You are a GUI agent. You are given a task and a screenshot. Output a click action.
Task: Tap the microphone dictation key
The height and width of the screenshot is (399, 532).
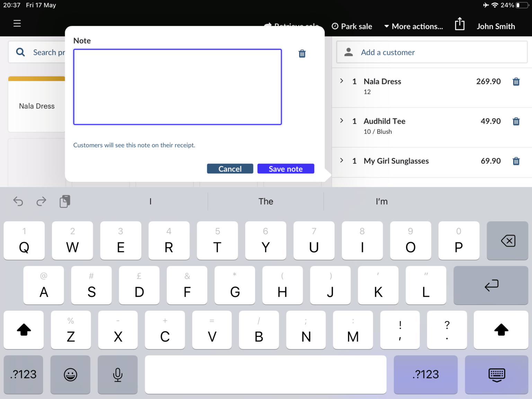pyautogui.click(x=117, y=374)
